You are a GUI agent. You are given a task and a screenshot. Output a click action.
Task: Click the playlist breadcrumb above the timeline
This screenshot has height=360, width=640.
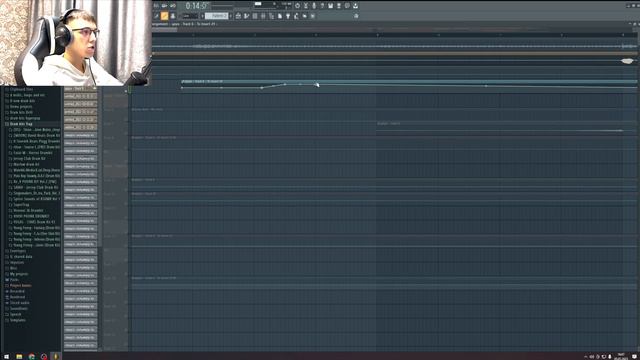pyautogui.click(x=184, y=24)
